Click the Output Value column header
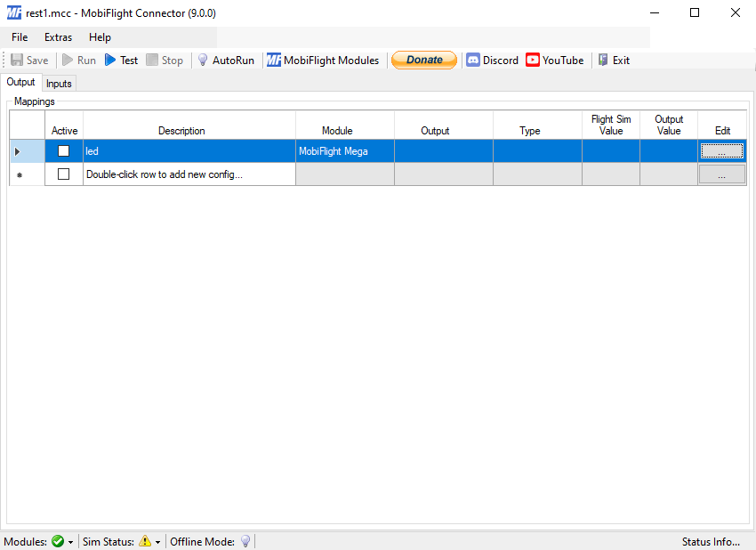The height and width of the screenshot is (550, 756). coord(669,125)
